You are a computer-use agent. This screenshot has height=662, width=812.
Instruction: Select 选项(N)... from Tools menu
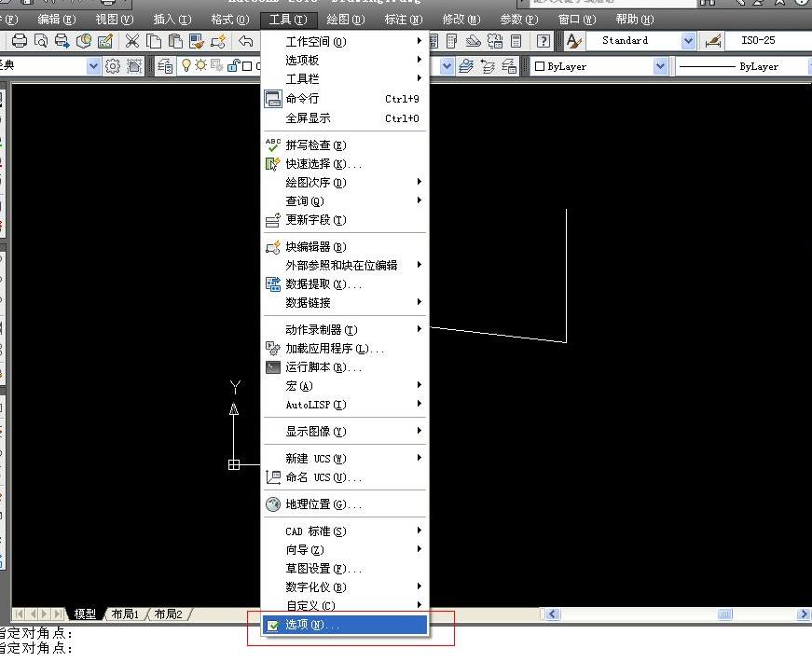click(346, 625)
